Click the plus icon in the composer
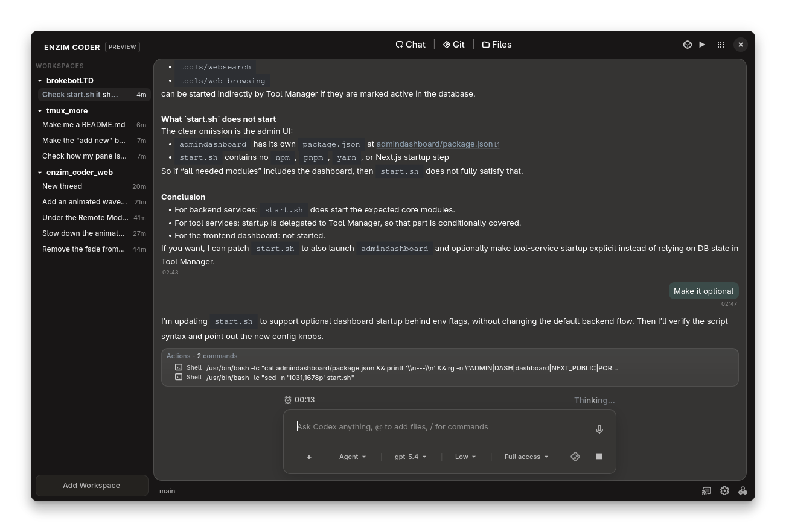This screenshot has width=786, height=532. [x=308, y=457]
